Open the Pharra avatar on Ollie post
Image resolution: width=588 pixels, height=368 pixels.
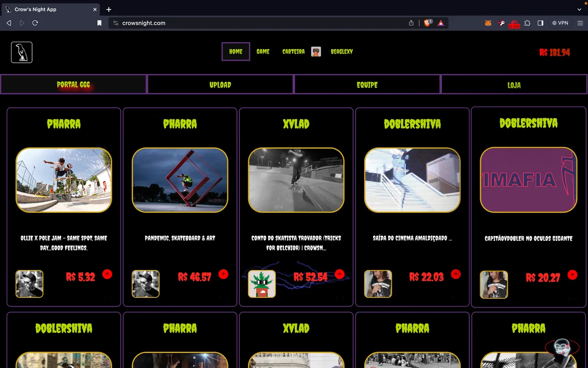[29, 284]
